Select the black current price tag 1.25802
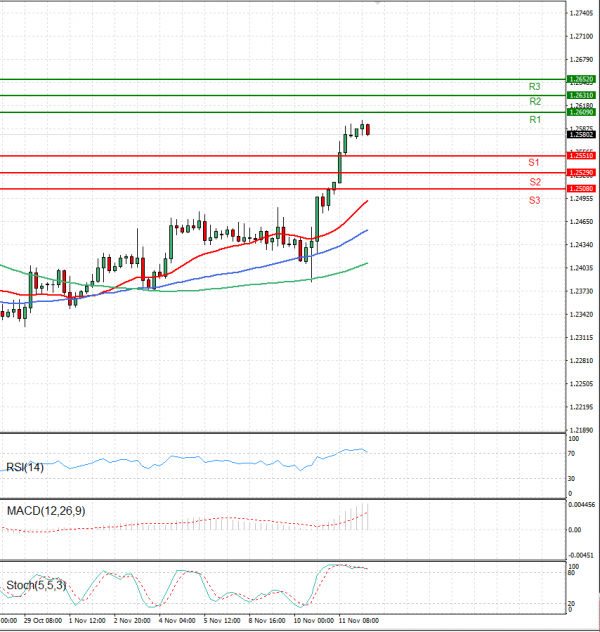The width and height of the screenshot is (600, 632). [581, 135]
